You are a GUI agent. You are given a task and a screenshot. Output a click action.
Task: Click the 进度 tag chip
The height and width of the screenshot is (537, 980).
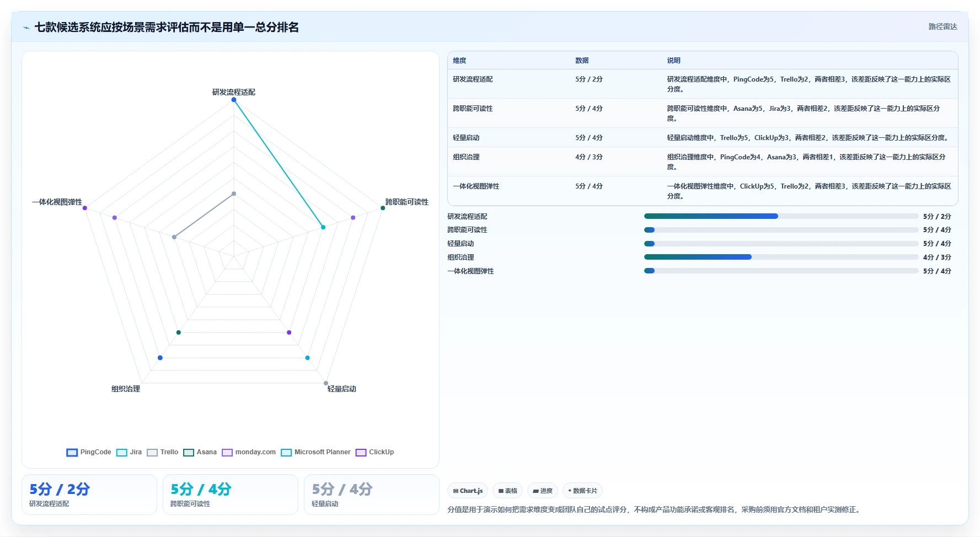pyautogui.click(x=543, y=491)
